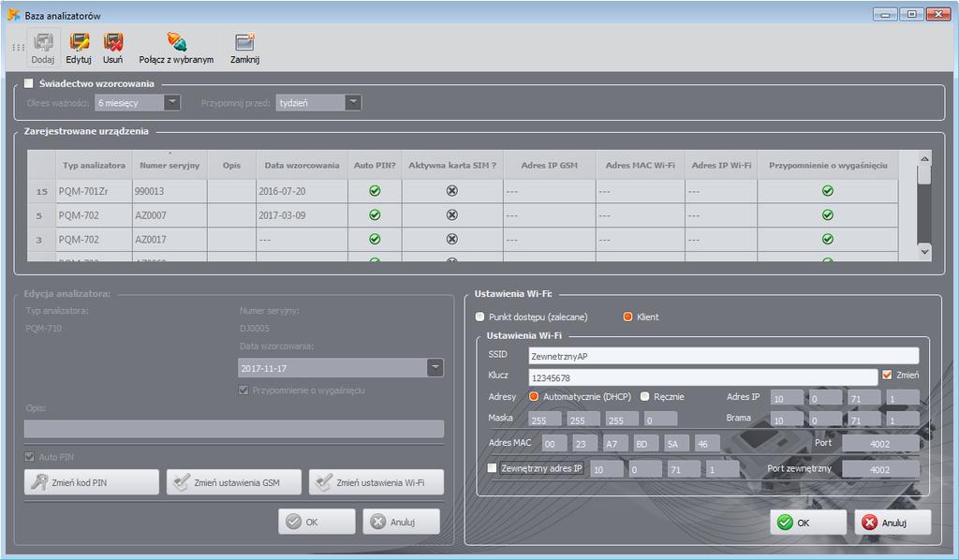The image size is (959, 560).
Task: Click expiry reminder check icon for 990013
Action: click(x=828, y=191)
